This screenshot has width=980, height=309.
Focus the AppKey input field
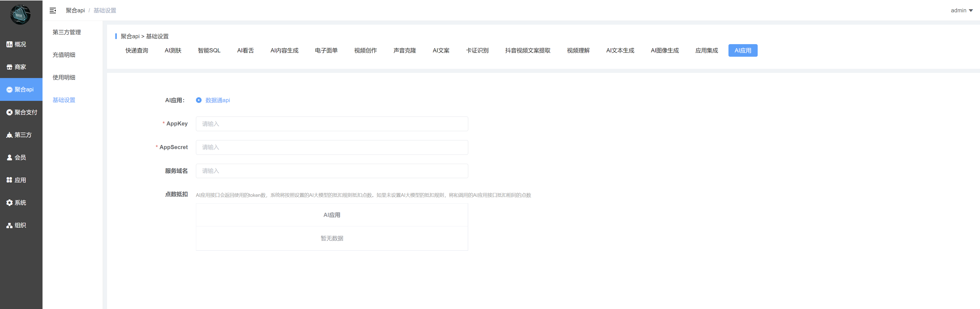[x=331, y=124]
